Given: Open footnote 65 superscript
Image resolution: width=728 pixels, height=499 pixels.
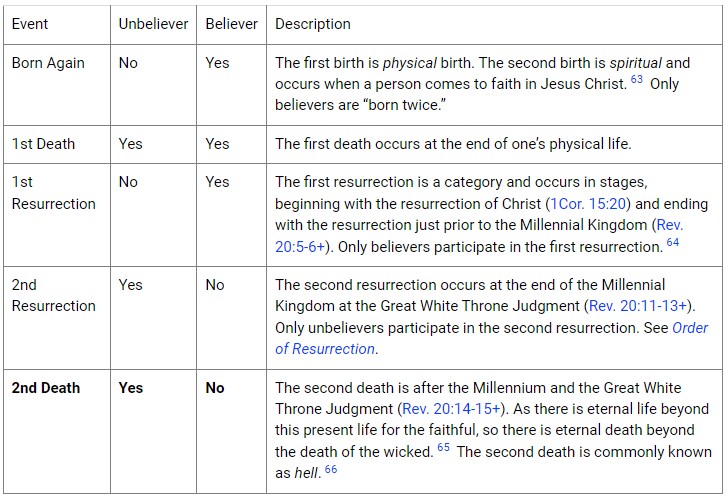Looking at the screenshot, I should [443, 447].
